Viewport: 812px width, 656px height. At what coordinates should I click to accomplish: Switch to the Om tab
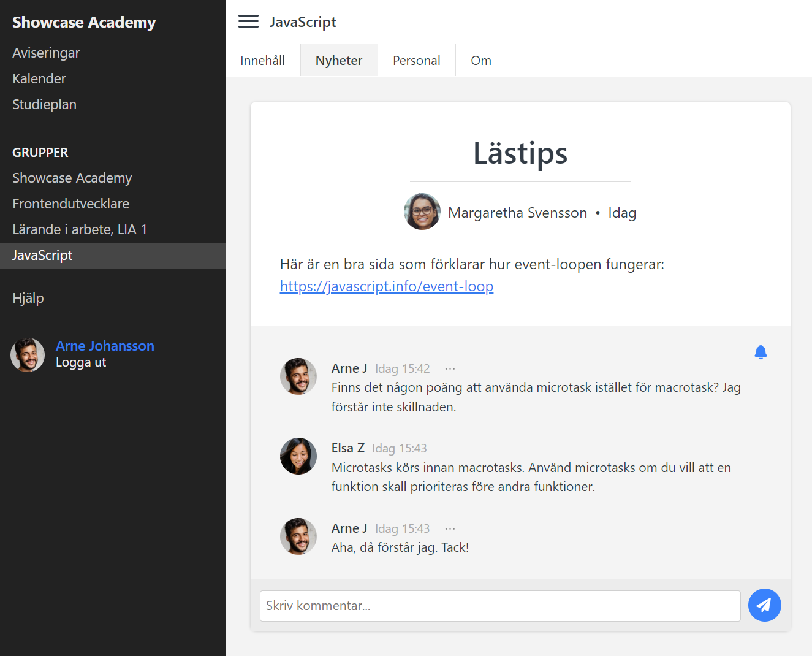point(481,60)
